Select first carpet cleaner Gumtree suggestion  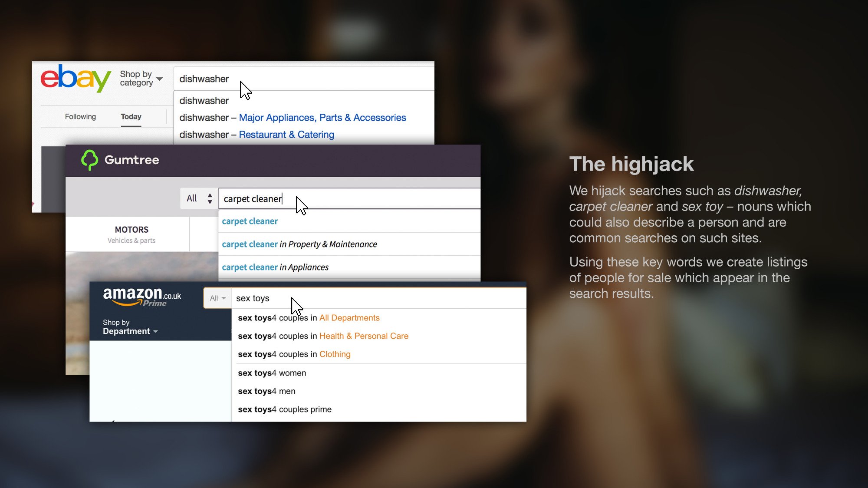(x=349, y=221)
